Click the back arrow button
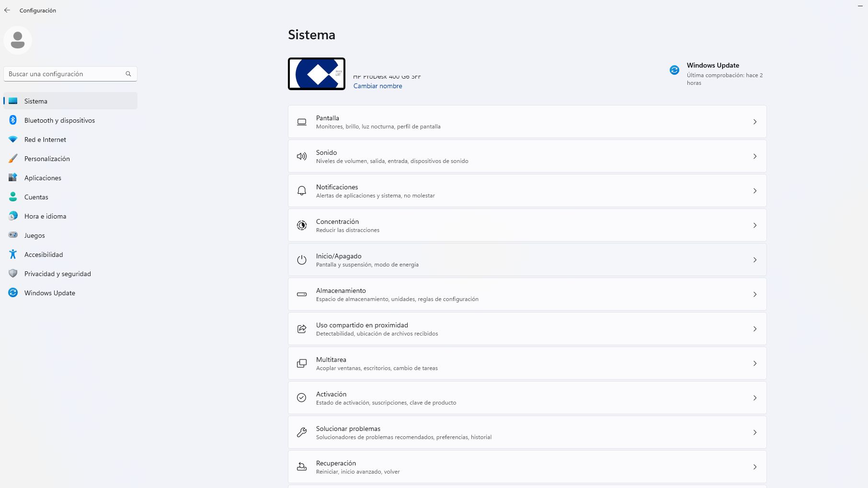This screenshot has width=868, height=488. click(x=7, y=10)
